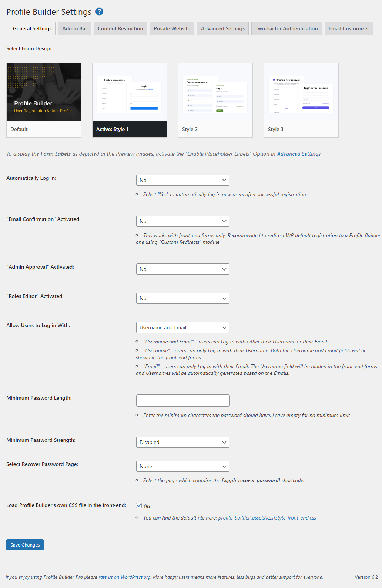
Task: Click "Select Recover Password Page:" label
Action: [x=42, y=464]
